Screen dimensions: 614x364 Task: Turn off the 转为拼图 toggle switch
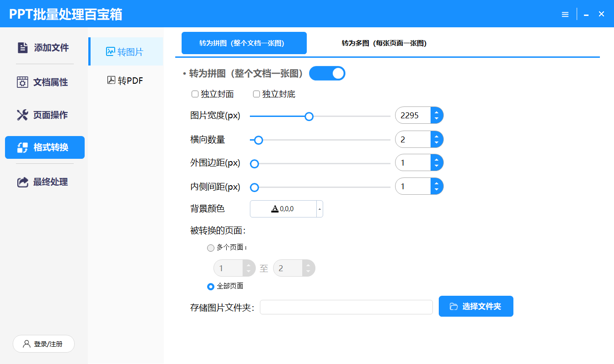coord(327,74)
